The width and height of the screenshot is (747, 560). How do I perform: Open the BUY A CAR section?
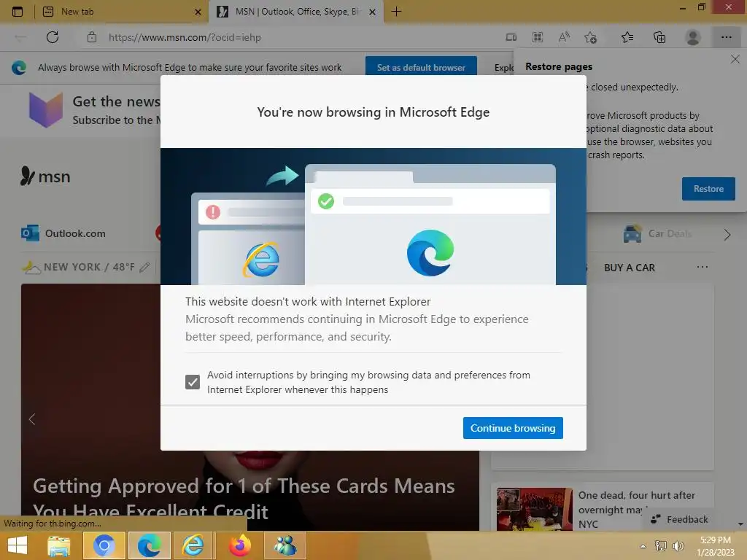(x=630, y=268)
